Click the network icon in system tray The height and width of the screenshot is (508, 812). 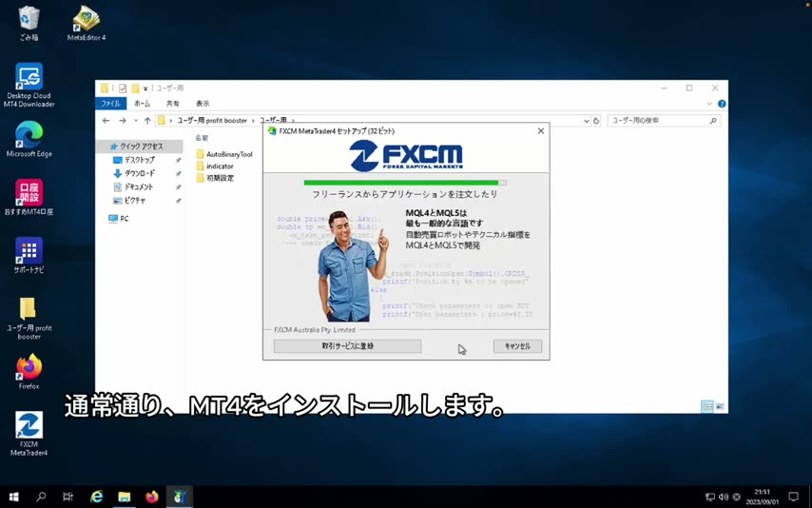click(710, 497)
